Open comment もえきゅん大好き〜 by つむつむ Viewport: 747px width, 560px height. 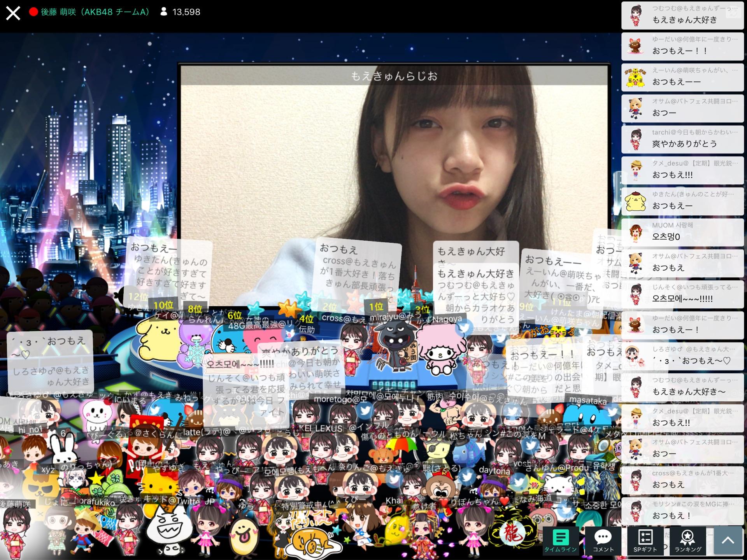[x=682, y=387]
